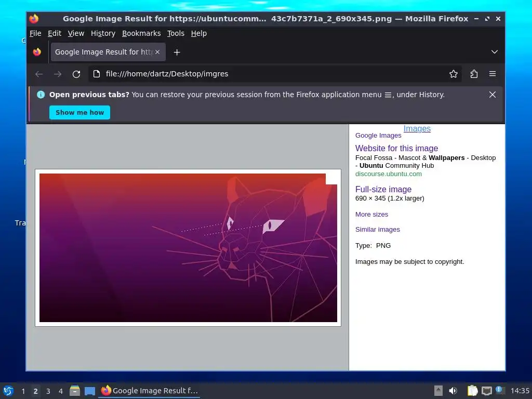532x399 pixels.
Task: Bookmark this page with star icon
Action: point(453,74)
